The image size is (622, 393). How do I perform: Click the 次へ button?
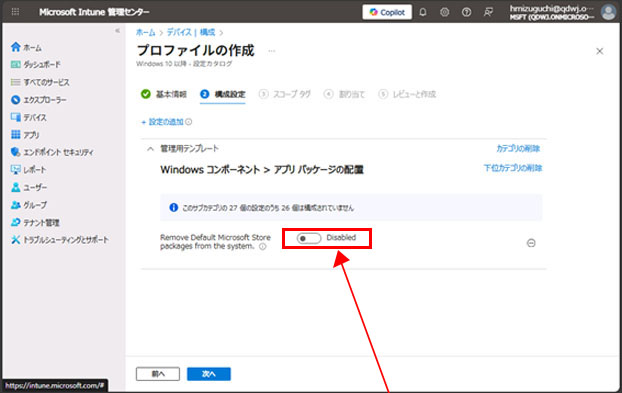point(209,374)
